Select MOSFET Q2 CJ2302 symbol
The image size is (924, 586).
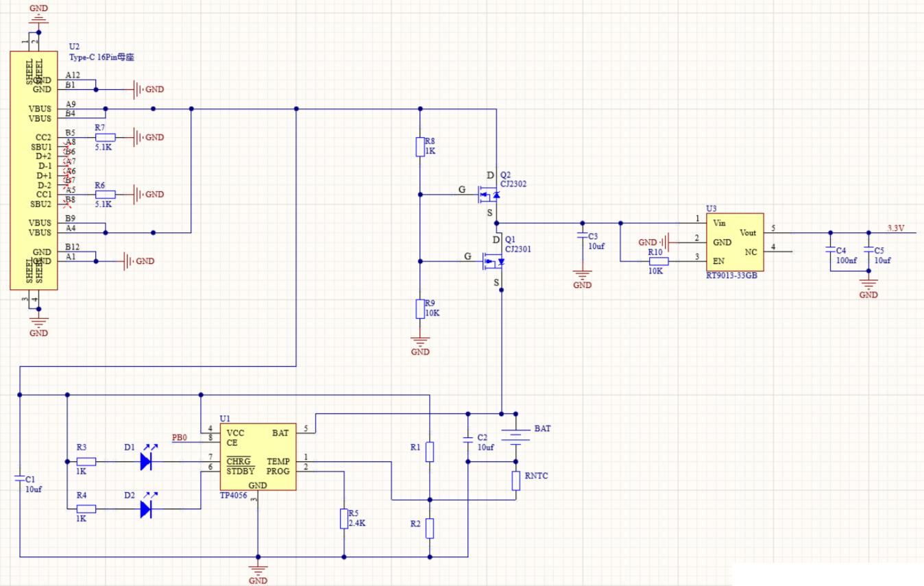488,194
